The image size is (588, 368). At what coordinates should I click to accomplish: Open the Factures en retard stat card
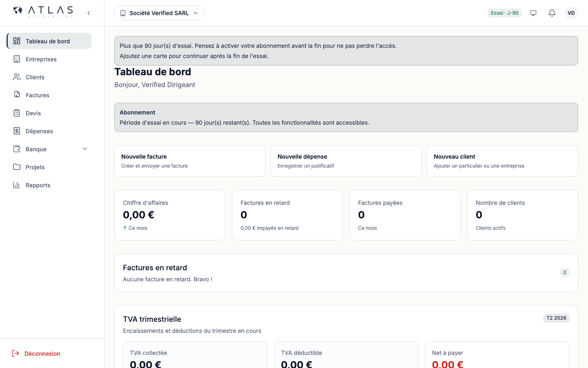pos(287,215)
